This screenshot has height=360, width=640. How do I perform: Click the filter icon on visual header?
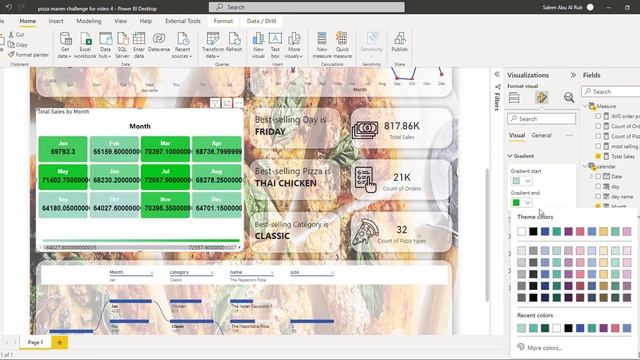point(215,103)
